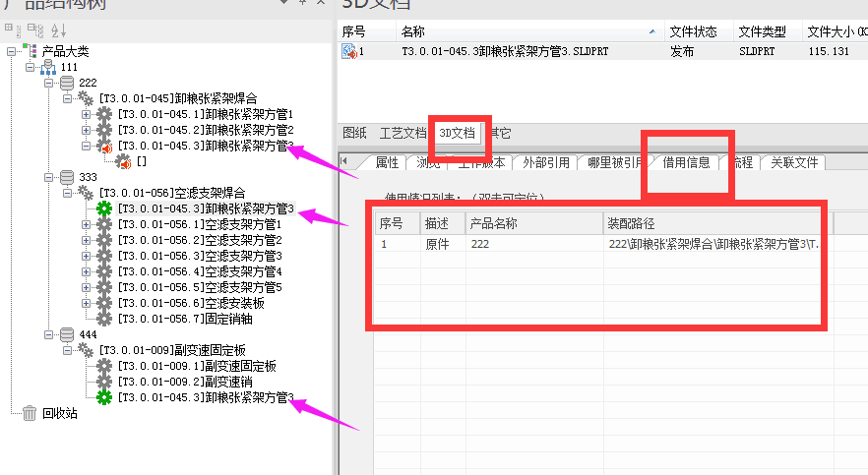Click the tab strip scroll-to-first arrow

pos(343,161)
